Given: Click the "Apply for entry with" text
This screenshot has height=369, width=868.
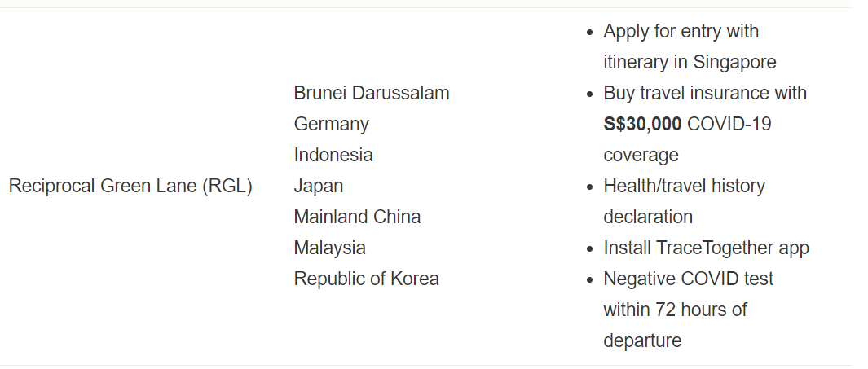Looking at the screenshot, I should (681, 32).
